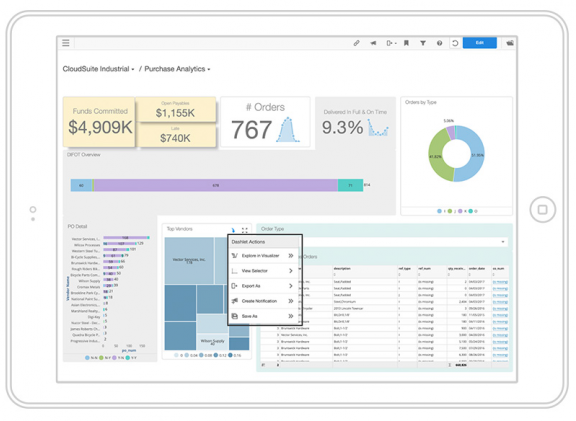Sort by the ref_type column header
The image size is (576, 421).
pos(404,269)
